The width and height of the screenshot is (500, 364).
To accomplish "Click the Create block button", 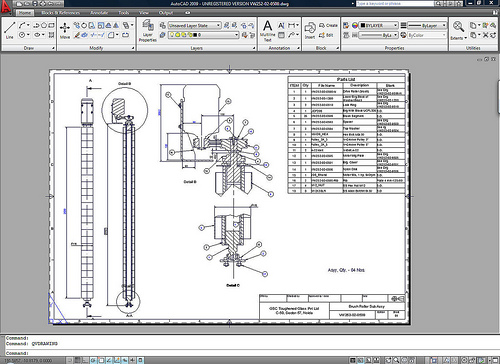I will point(328,25).
